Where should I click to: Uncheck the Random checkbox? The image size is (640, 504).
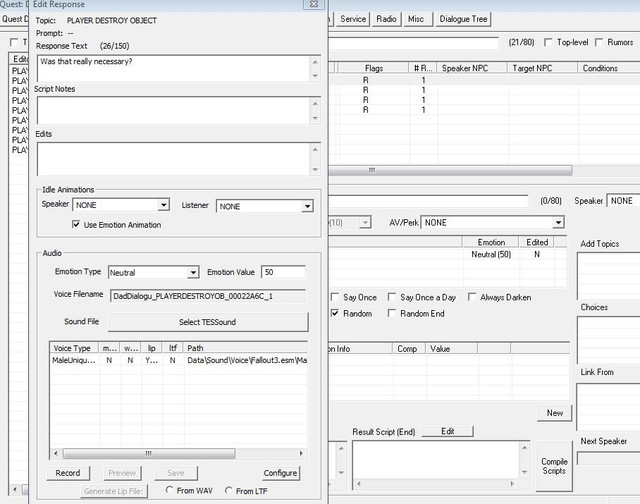(335, 313)
